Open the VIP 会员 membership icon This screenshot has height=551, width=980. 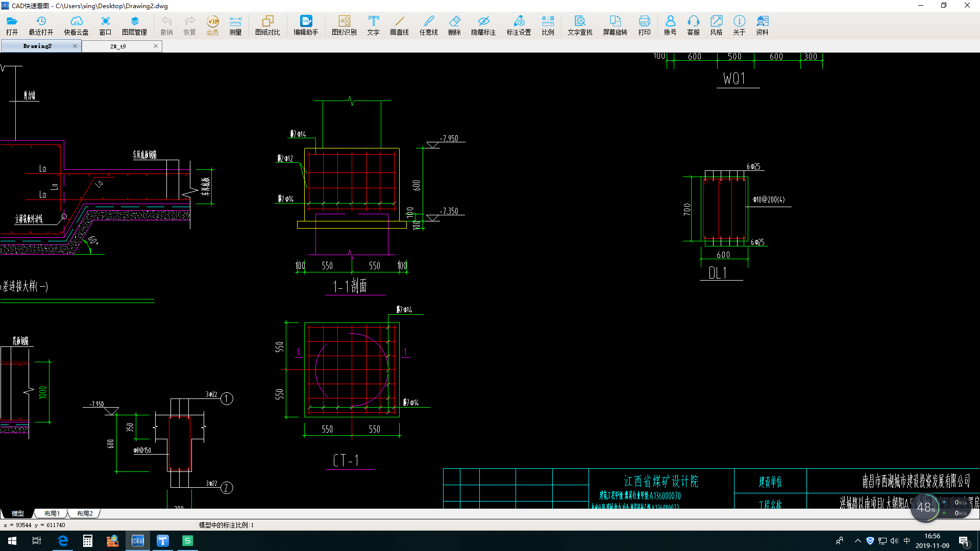(x=212, y=25)
